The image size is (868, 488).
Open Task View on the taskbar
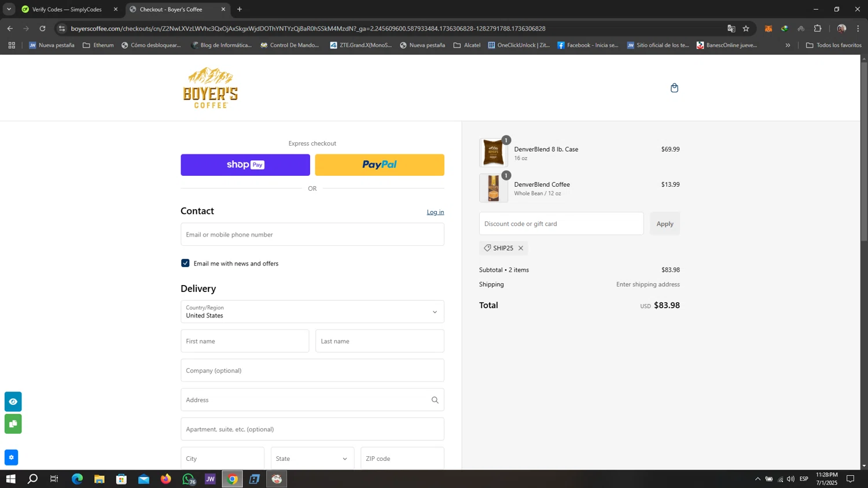coord(54,479)
